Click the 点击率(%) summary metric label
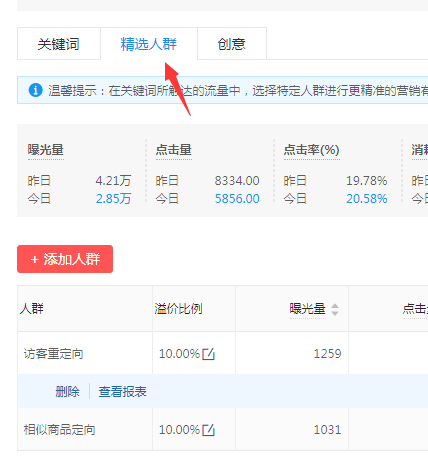 click(x=312, y=150)
